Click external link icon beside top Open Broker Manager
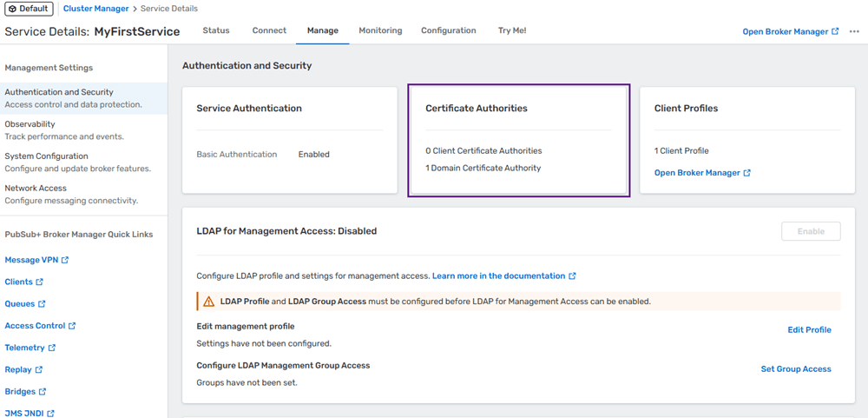Image resolution: width=868 pixels, height=418 pixels. (835, 32)
